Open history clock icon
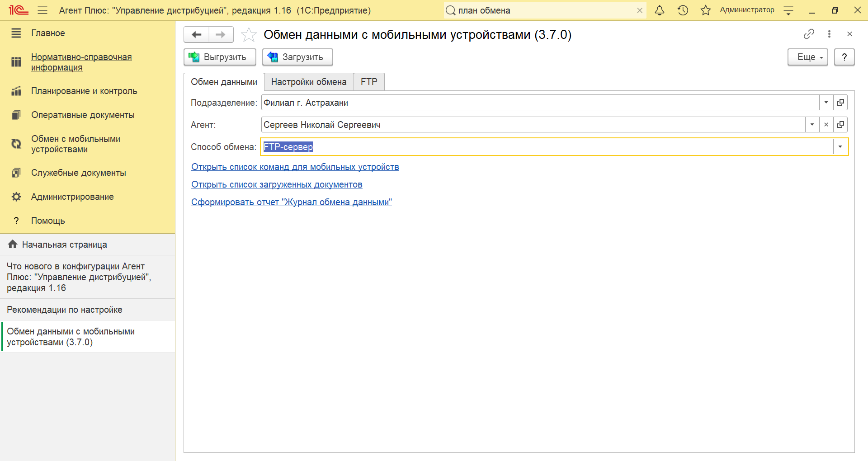This screenshot has height=461, width=868. pyautogui.click(x=683, y=10)
